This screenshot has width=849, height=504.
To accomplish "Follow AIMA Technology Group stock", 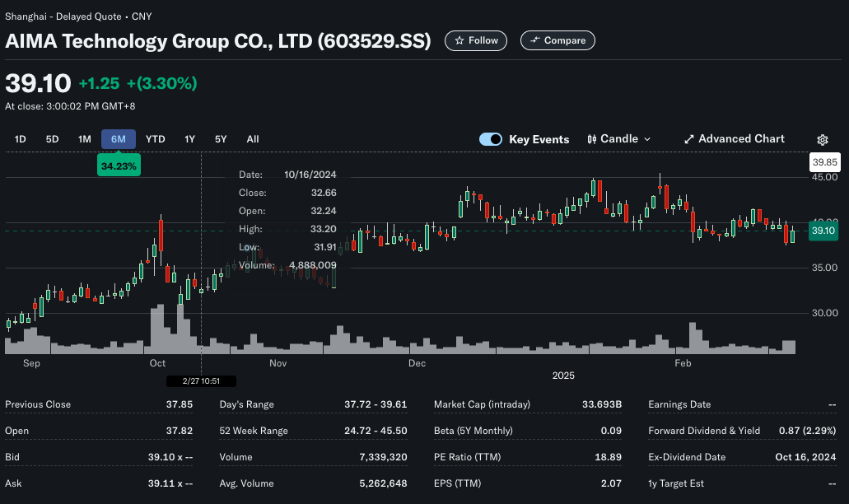I will click(476, 40).
